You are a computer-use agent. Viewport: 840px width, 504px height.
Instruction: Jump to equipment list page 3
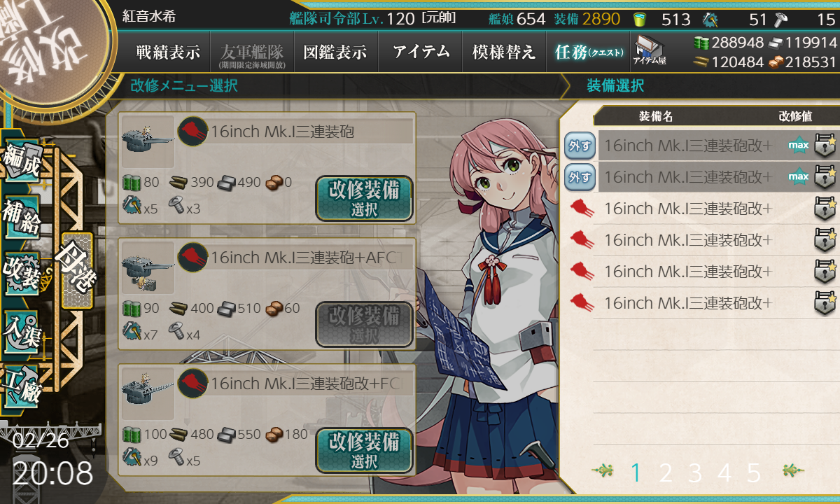(694, 473)
